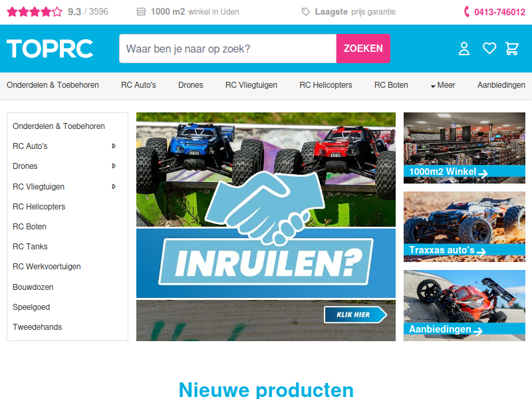Open RC Helicopters in top navigation
Image resolution: width=532 pixels, height=399 pixels.
click(326, 85)
